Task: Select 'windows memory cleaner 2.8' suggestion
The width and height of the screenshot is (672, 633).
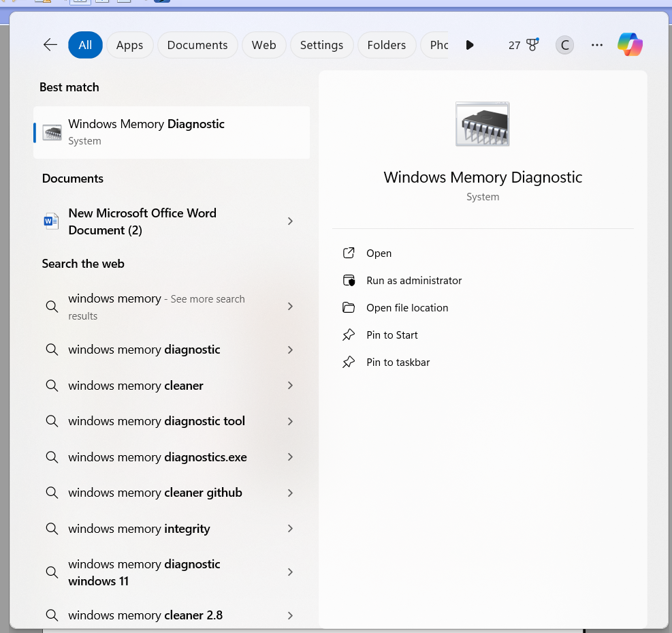Action: coord(172,615)
